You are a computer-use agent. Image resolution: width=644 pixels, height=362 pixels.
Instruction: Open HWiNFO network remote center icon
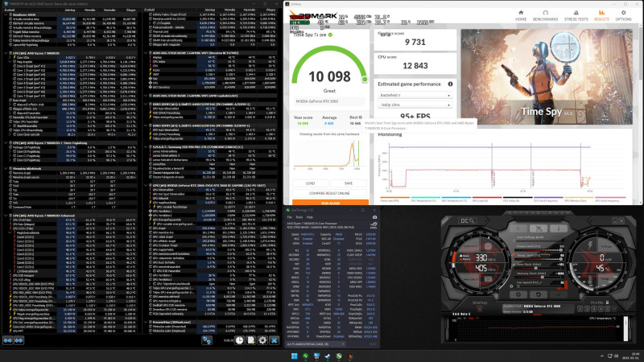[x=207, y=340]
